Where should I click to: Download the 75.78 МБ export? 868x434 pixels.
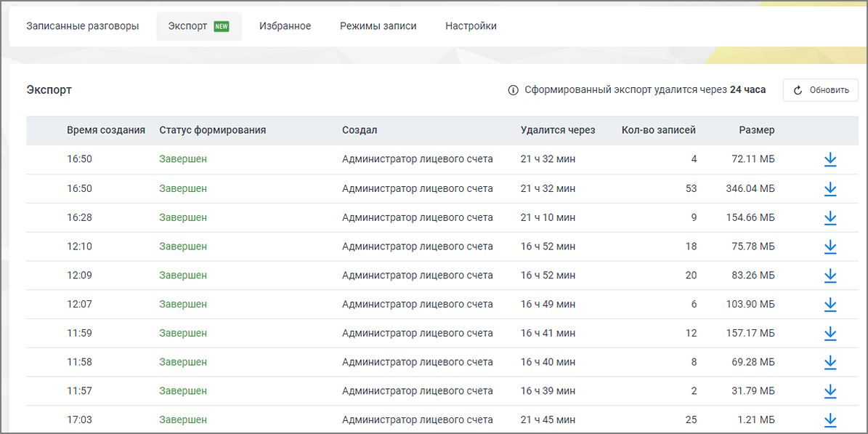(x=830, y=246)
